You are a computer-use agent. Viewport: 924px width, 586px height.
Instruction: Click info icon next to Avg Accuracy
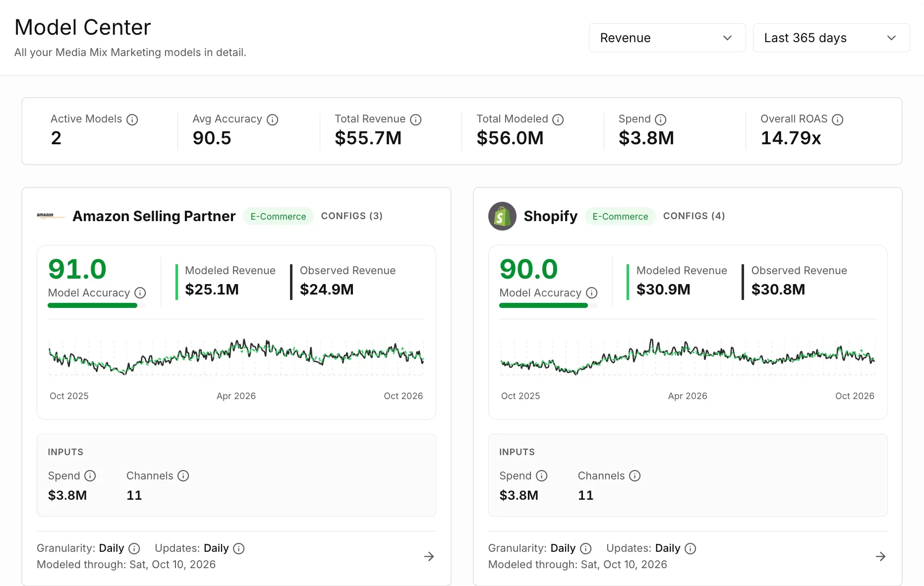(272, 119)
